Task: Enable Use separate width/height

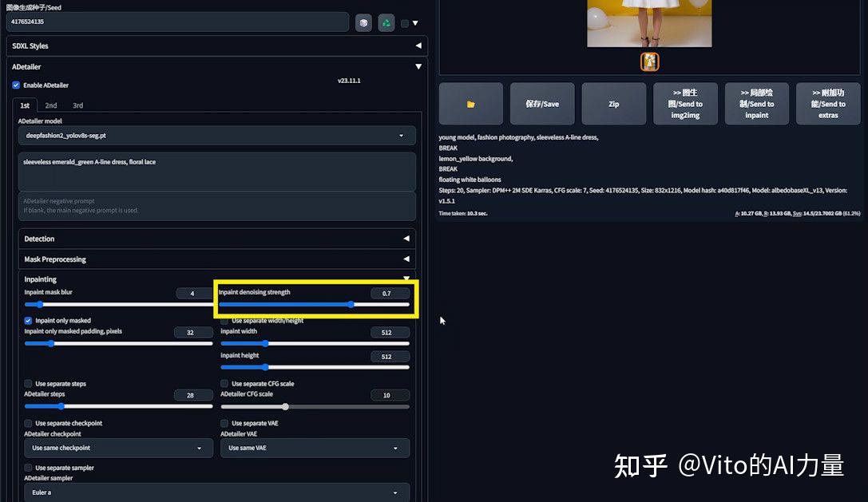Action: pyautogui.click(x=224, y=321)
